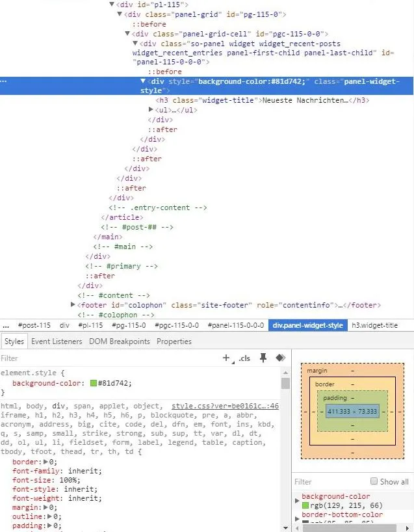Select h3.widget-title in the breadcrumb
This screenshot has width=414, height=532.
coord(374,325)
